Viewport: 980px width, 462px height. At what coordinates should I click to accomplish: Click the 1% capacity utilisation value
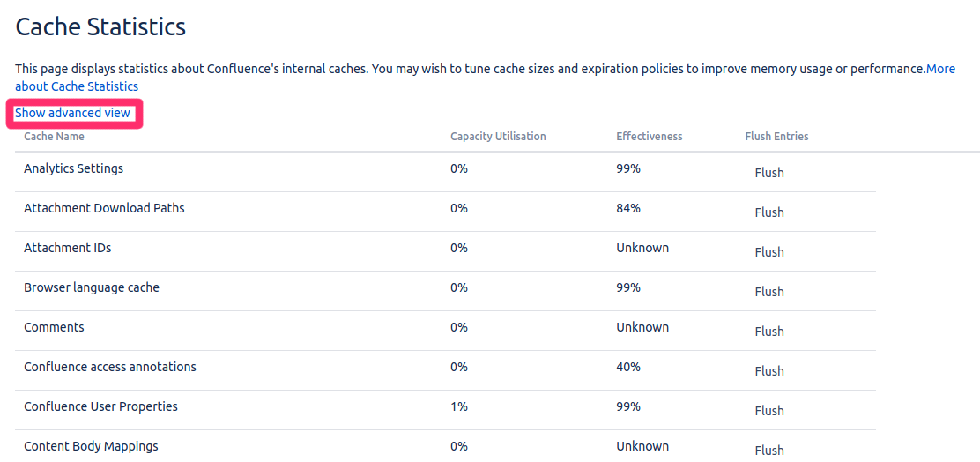tap(458, 406)
